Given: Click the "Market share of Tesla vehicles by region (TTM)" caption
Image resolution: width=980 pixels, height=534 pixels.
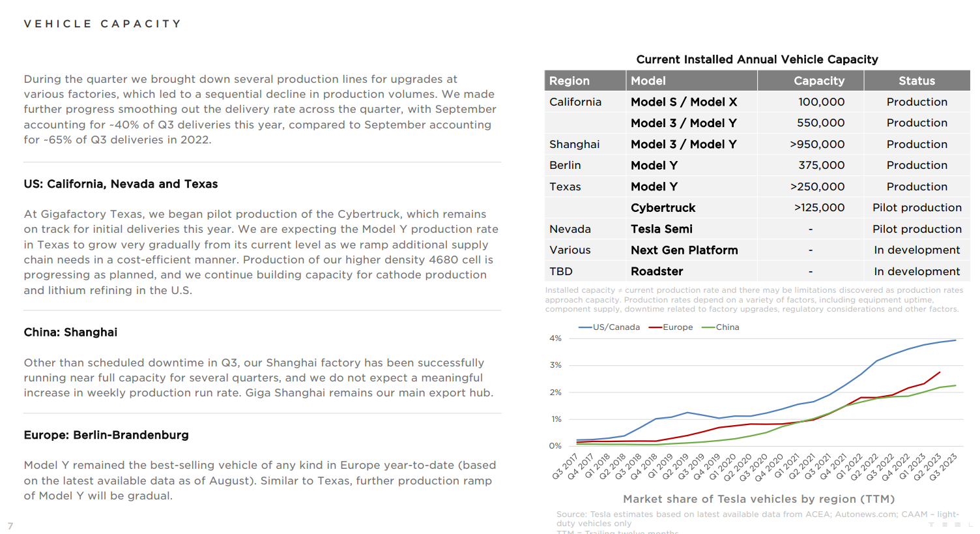Looking at the screenshot, I should tap(759, 499).
